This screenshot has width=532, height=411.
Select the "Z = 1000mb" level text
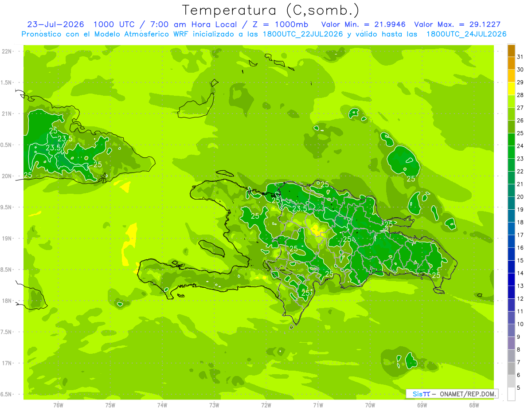point(280,24)
